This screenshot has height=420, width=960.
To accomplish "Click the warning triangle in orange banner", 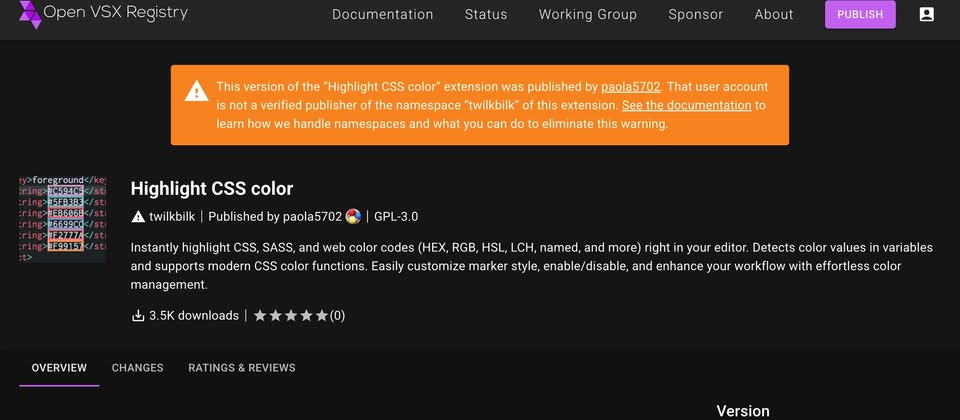I will click(x=197, y=91).
